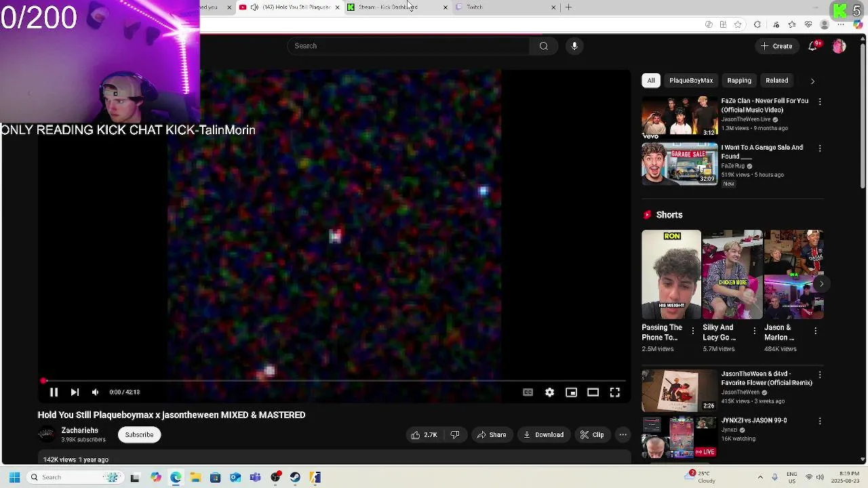Image resolution: width=868 pixels, height=488 pixels.
Task: Select the All filter chip
Action: [x=651, y=80]
